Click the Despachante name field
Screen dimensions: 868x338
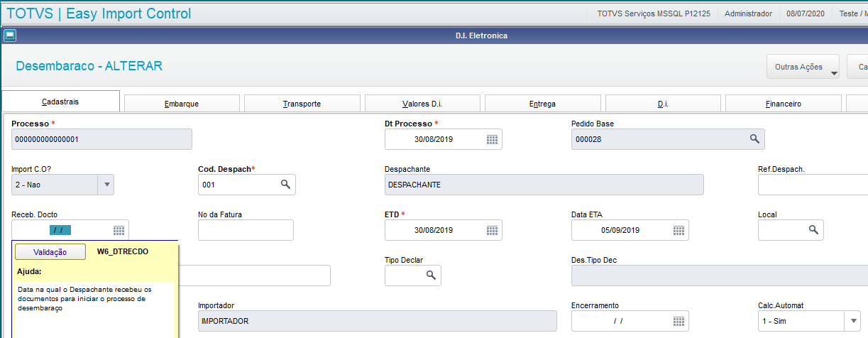pyautogui.click(x=544, y=185)
